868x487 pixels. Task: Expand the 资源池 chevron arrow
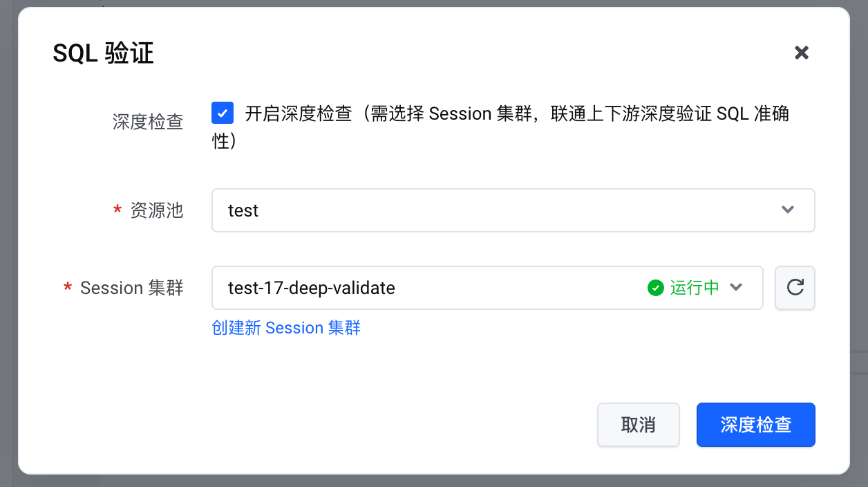(787, 210)
